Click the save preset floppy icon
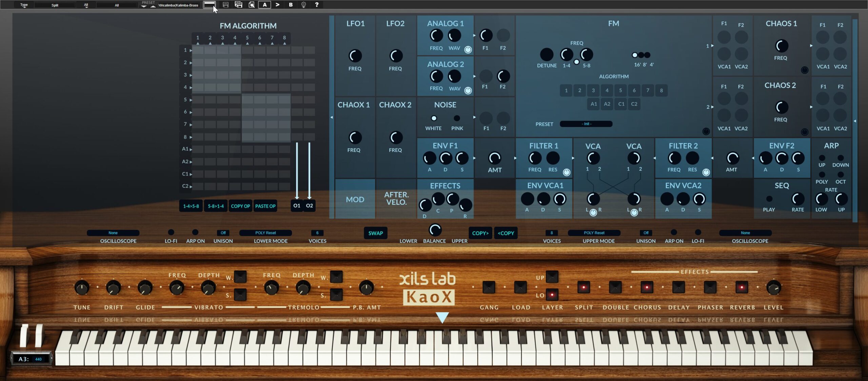 (225, 5)
